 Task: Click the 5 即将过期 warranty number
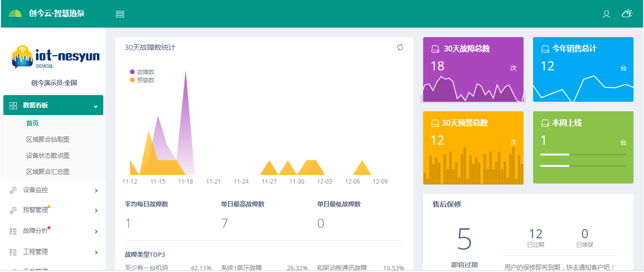click(464, 238)
